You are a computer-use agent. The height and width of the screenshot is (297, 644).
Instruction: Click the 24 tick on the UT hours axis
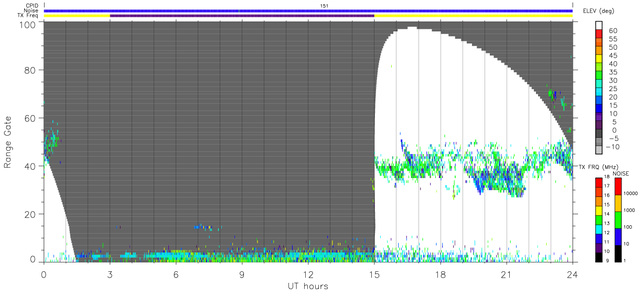[573, 274]
